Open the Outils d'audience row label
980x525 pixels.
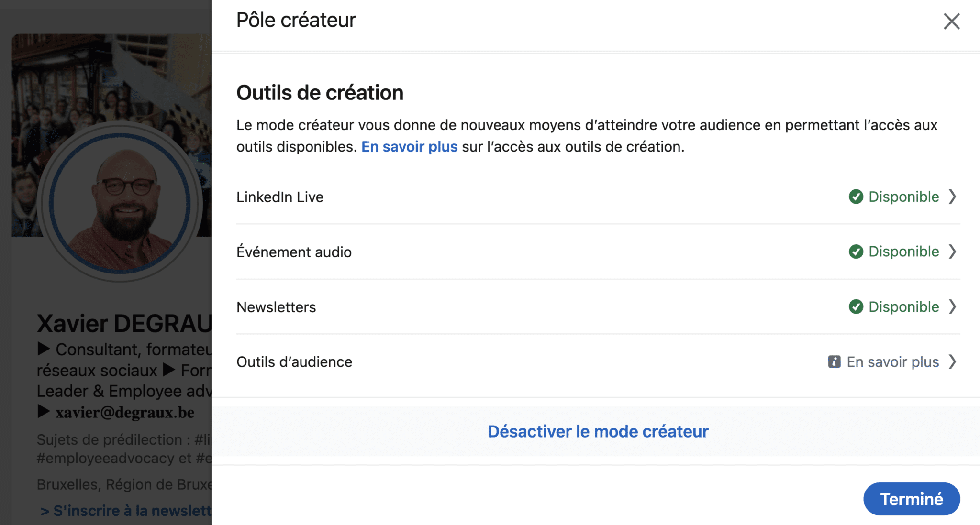(x=294, y=362)
